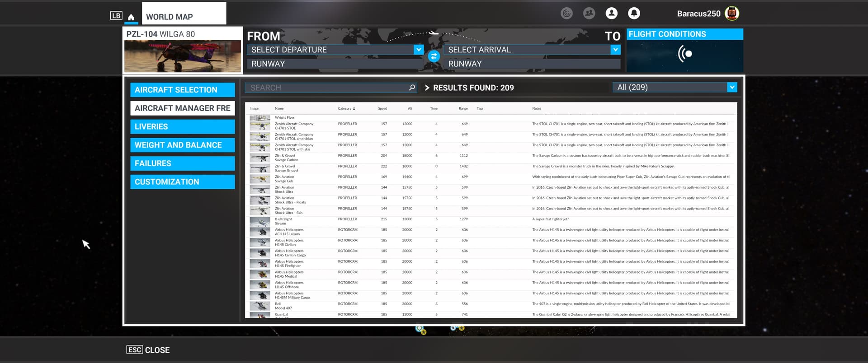The image size is (868, 363).
Task: Click the departure RUNWAY field
Action: click(x=335, y=64)
